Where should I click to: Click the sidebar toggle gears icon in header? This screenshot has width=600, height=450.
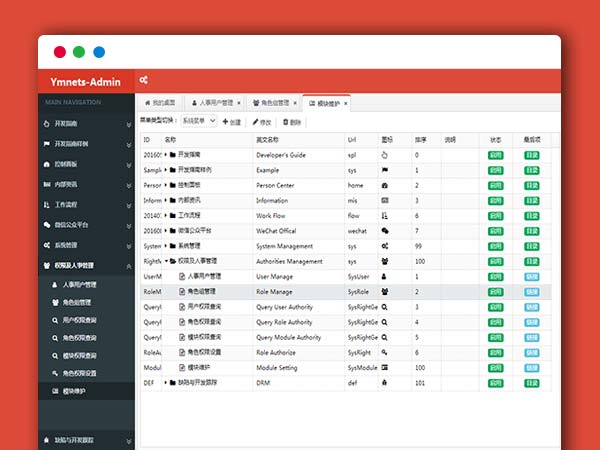click(x=144, y=80)
